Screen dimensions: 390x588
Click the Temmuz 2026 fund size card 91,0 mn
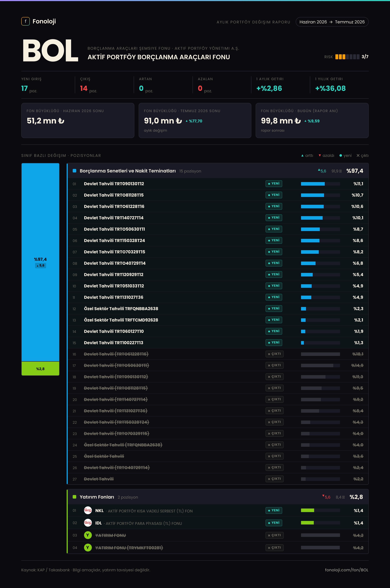click(195, 121)
